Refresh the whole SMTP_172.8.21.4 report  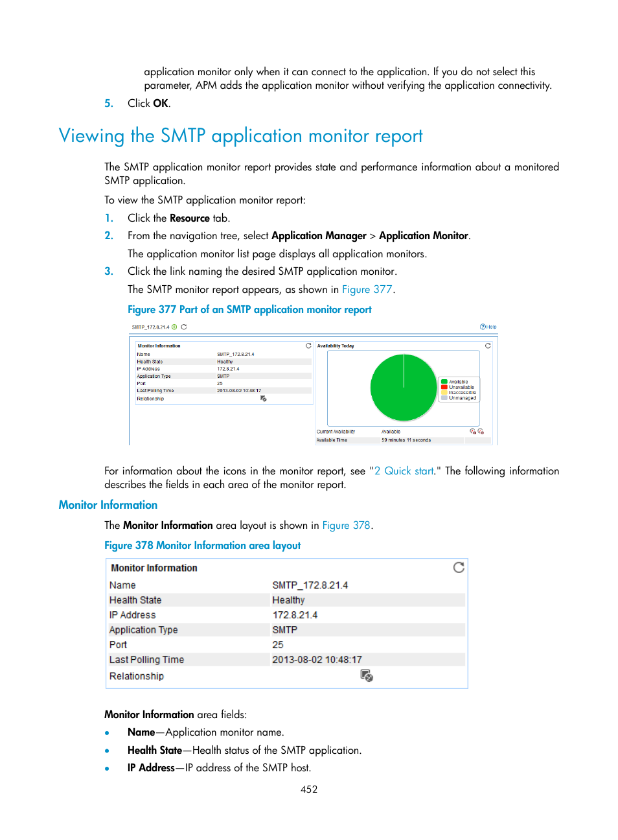click(x=184, y=327)
